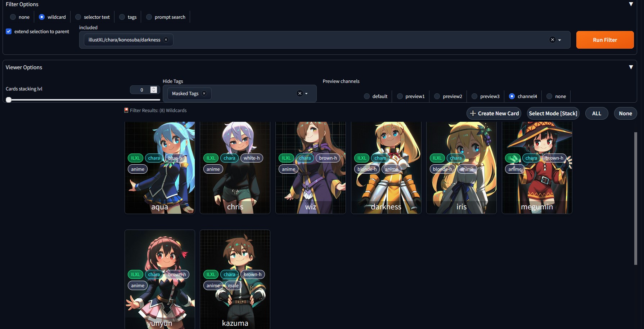The height and width of the screenshot is (329, 644).
Task: Open the iris character card
Action: tap(461, 168)
